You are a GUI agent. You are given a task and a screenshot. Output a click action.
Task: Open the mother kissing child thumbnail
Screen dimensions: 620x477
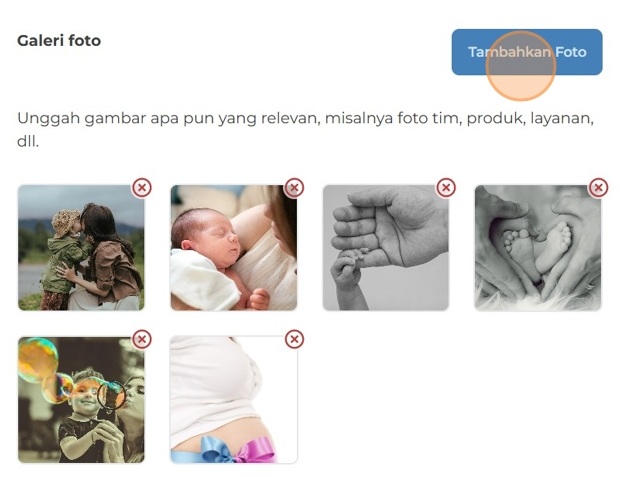click(81, 248)
